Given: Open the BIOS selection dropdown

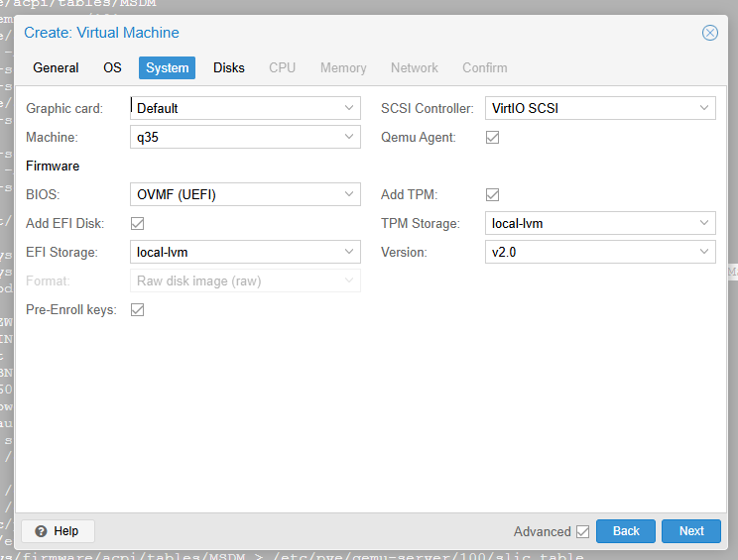Looking at the screenshot, I should coord(349,195).
